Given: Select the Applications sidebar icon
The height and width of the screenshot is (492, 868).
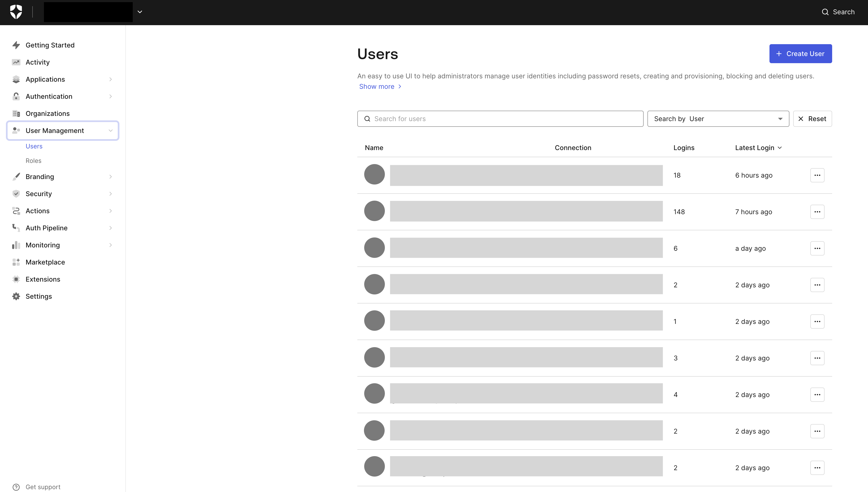Looking at the screenshot, I should tap(16, 79).
